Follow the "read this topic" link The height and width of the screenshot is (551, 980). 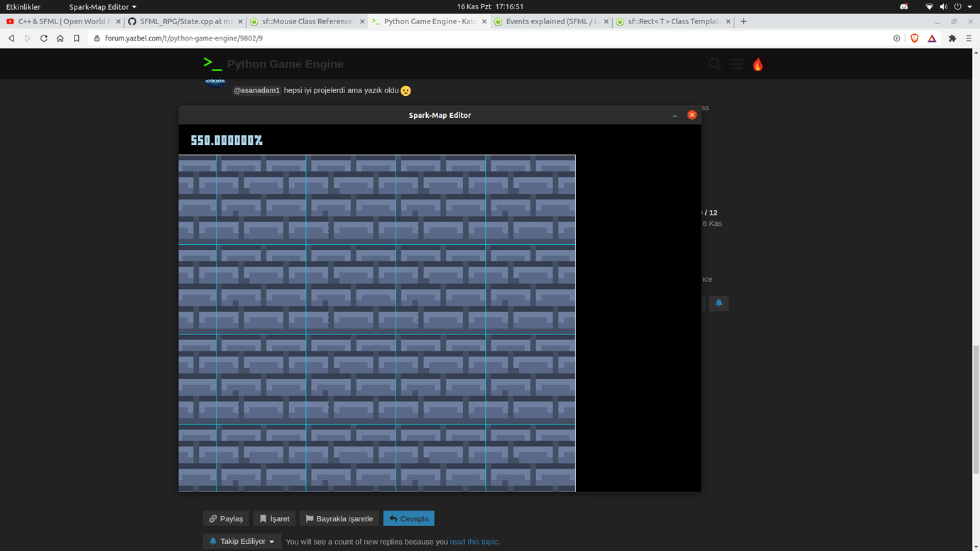click(474, 542)
